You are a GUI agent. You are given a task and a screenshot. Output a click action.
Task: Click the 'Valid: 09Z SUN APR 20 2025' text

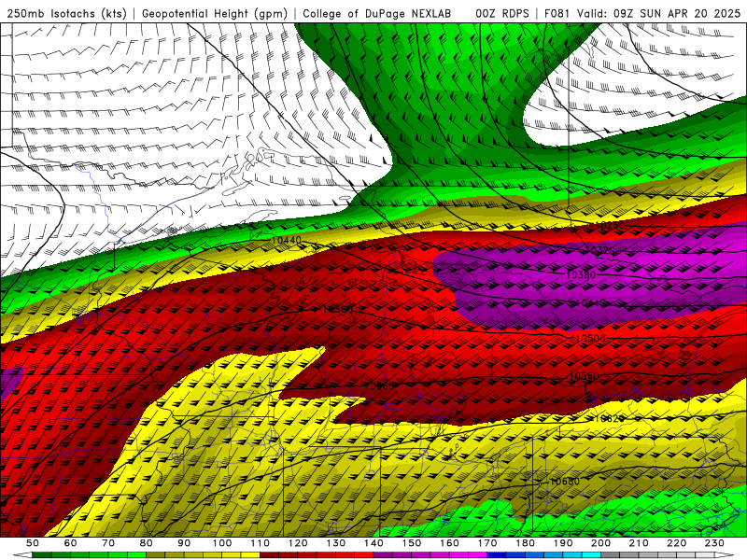[658, 13]
